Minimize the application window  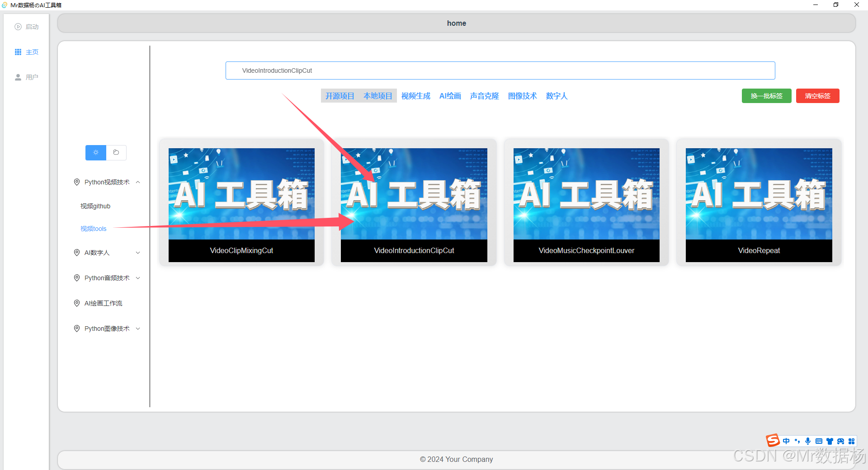point(816,5)
